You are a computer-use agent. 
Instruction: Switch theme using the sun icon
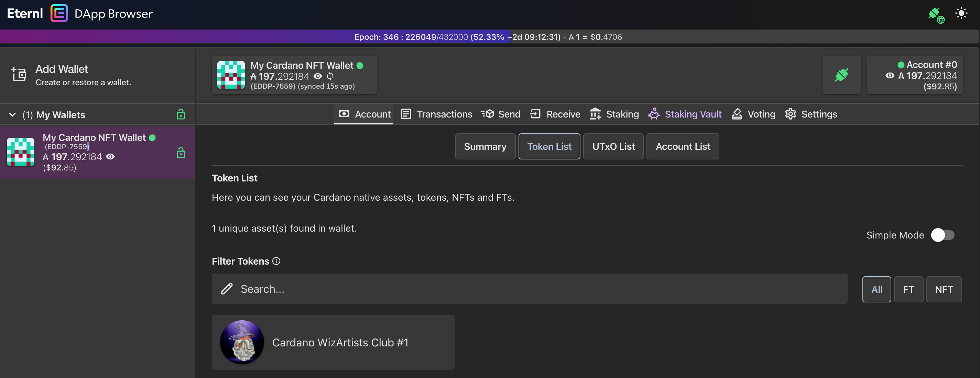(961, 13)
